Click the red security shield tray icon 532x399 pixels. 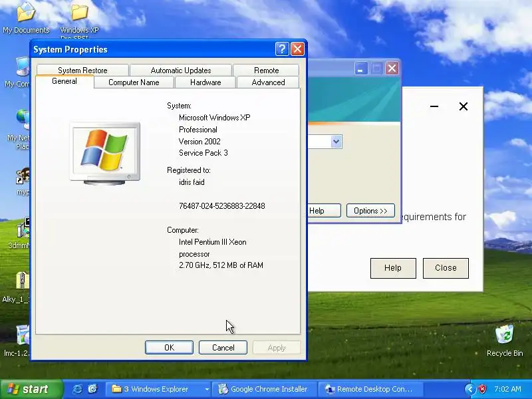(482, 389)
